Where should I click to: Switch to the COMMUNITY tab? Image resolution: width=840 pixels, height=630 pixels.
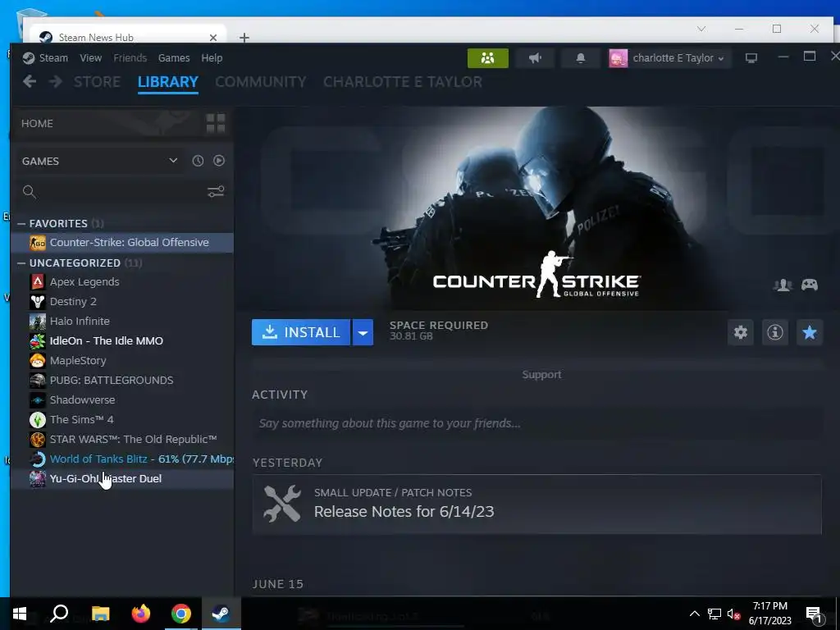(x=260, y=82)
